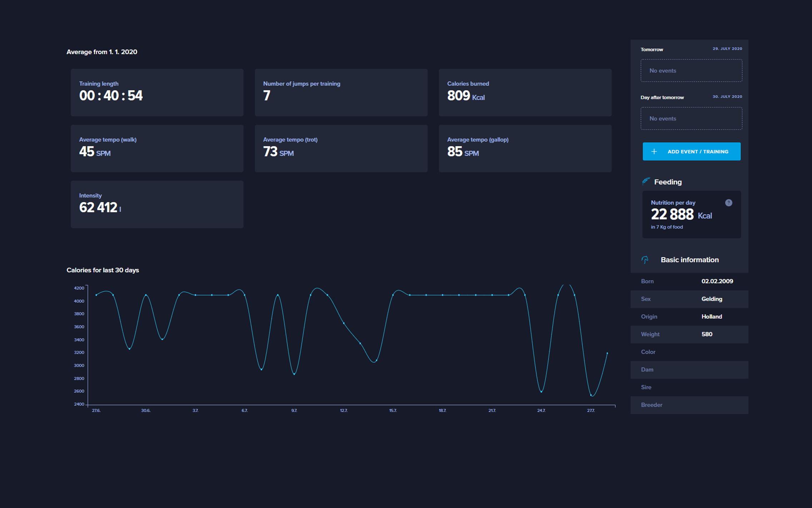Select the Training length stat card
Image resolution: width=812 pixels, height=508 pixels.
(x=157, y=93)
